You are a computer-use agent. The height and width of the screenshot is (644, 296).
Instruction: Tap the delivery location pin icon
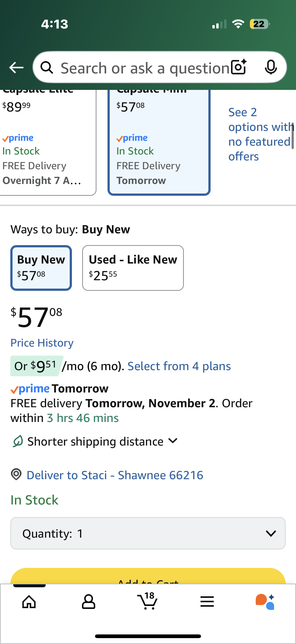pos(16,474)
